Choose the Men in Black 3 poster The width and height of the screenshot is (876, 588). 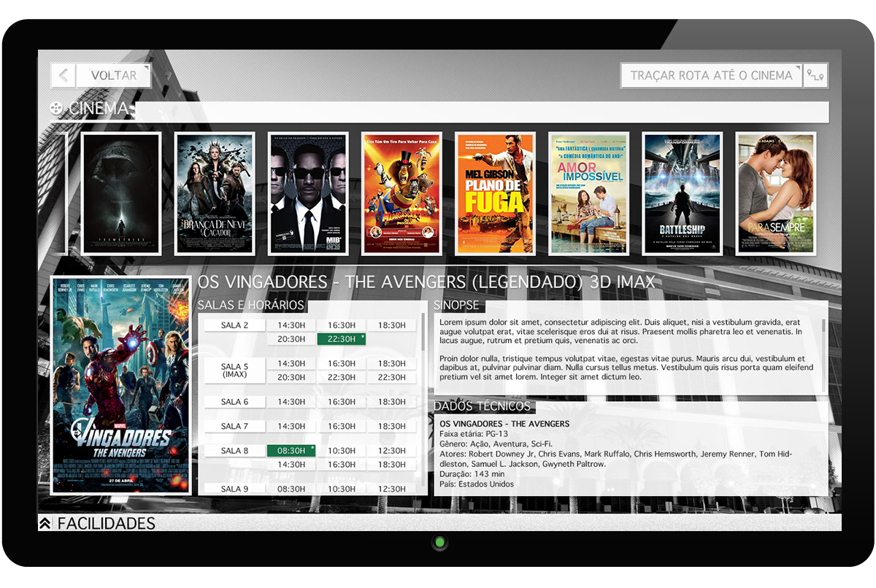click(308, 193)
